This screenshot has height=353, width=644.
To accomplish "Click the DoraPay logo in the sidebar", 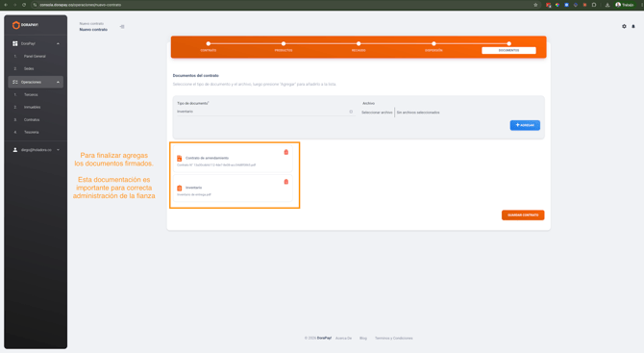I will click(x=25, y=25).
